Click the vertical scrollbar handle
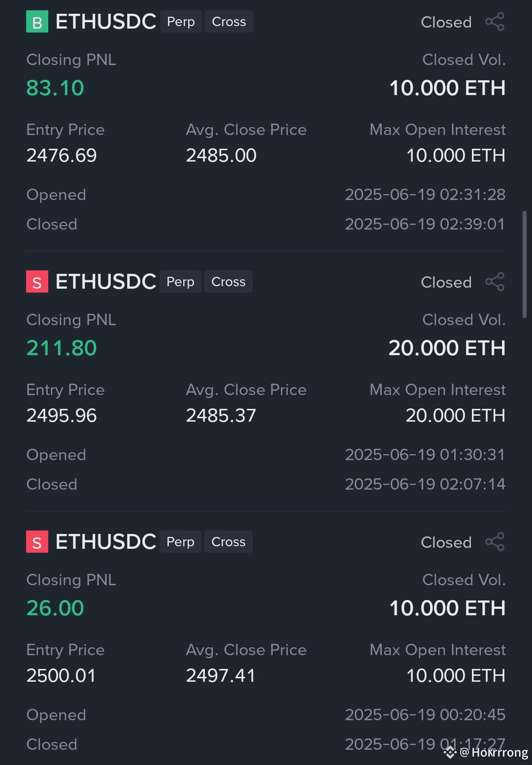This screenshot has height=765, width=532. pos(525,265)
